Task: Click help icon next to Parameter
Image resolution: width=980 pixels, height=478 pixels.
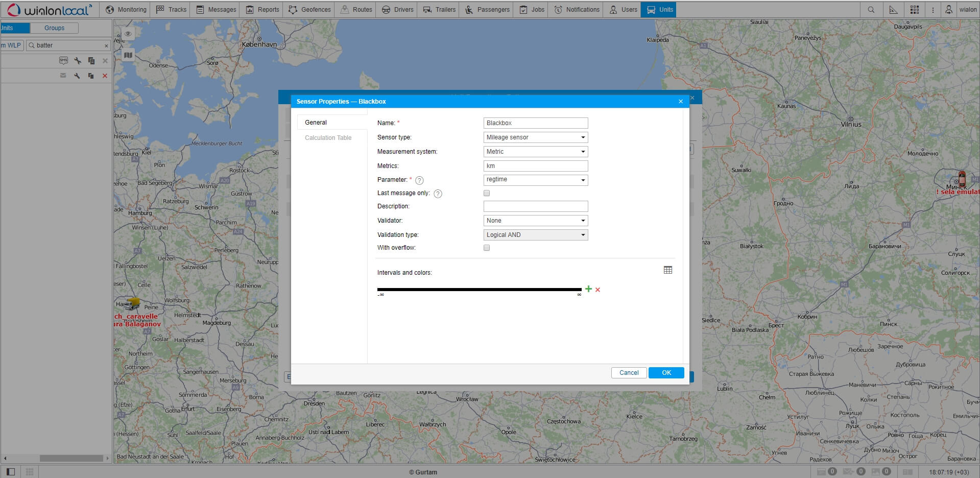Action: (x=419, y=180)
